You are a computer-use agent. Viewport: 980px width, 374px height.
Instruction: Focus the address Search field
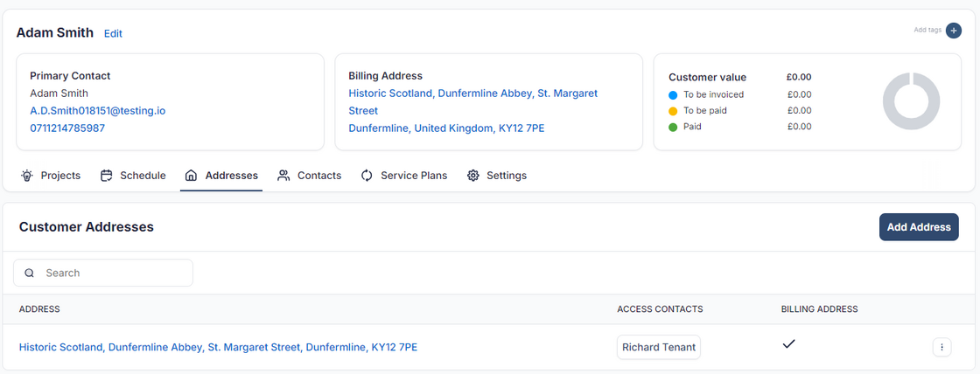(114, 274)
